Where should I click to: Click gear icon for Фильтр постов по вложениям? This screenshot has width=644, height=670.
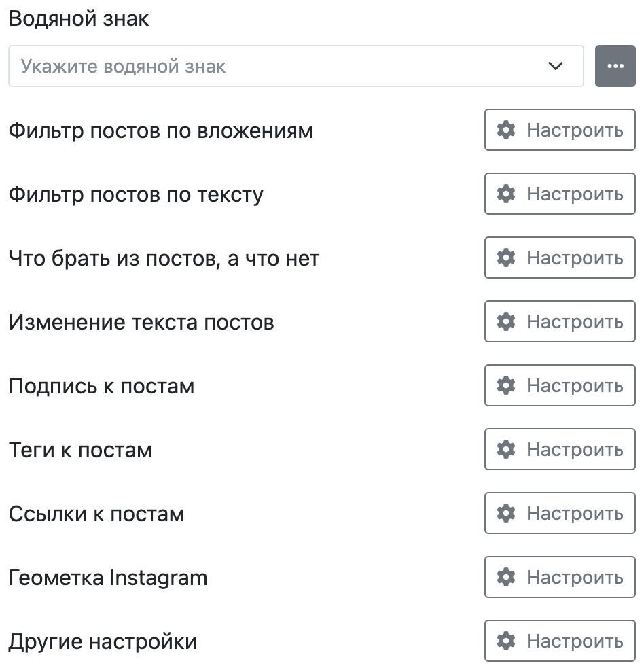click(x=506, y=130)
